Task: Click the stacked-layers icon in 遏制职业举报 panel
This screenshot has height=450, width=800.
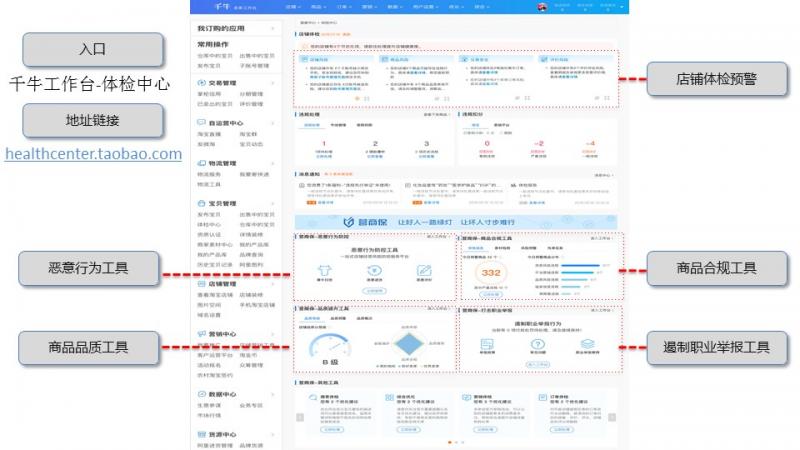Action: (587, 344)
